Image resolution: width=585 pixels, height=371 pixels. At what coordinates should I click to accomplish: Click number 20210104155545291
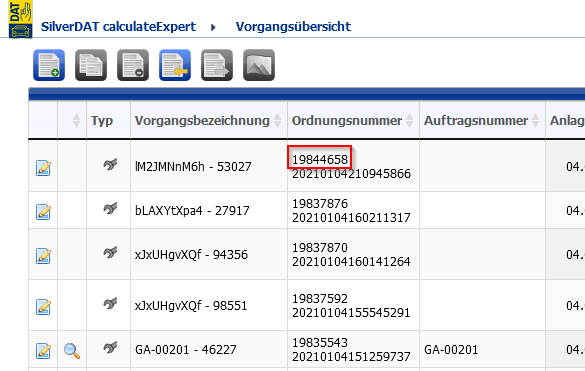pos(351,313)
